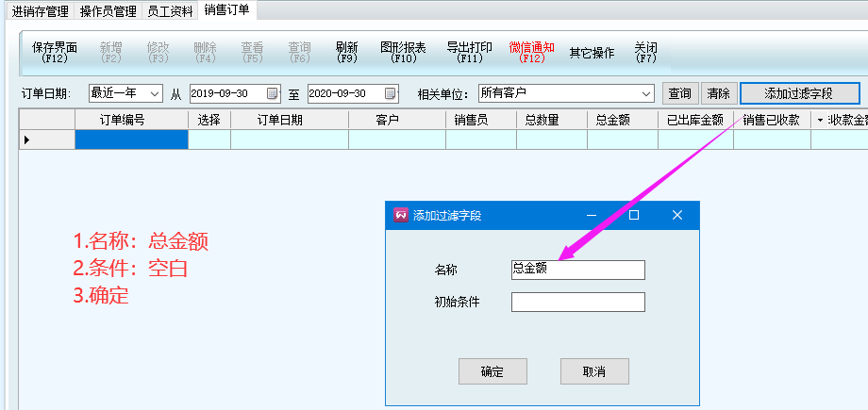The width and height of the screenshot is (868, 410).
Task: Open the end date calendar picker icon
Action: tap(391, 93)
